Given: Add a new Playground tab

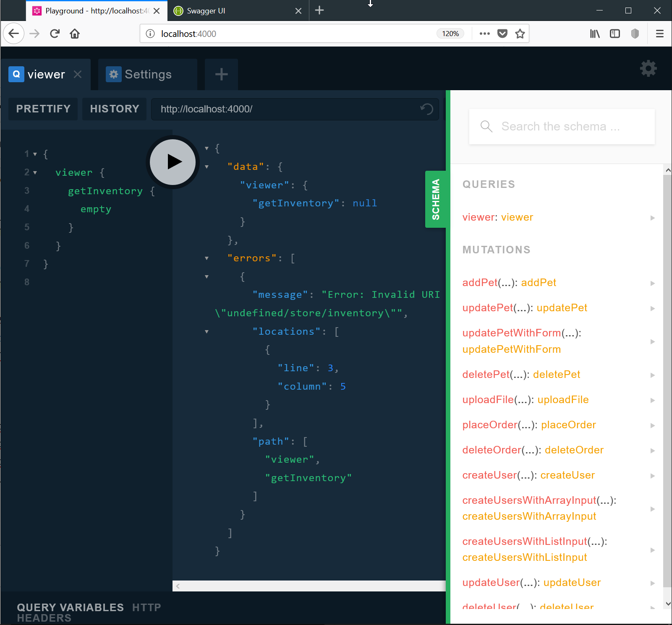Looking at the screenshot, I should click(221, 74).
